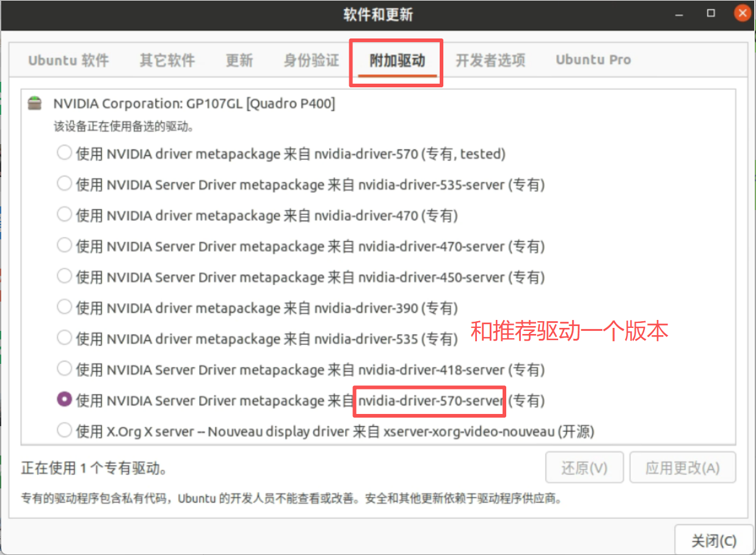
Task: Switch to the Ubuntu Pro tab
Action: point(593,60)
